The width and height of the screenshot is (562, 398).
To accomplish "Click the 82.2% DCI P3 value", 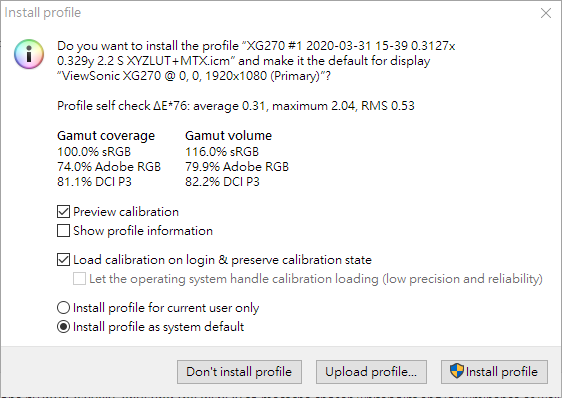I will tap(222, 182).
